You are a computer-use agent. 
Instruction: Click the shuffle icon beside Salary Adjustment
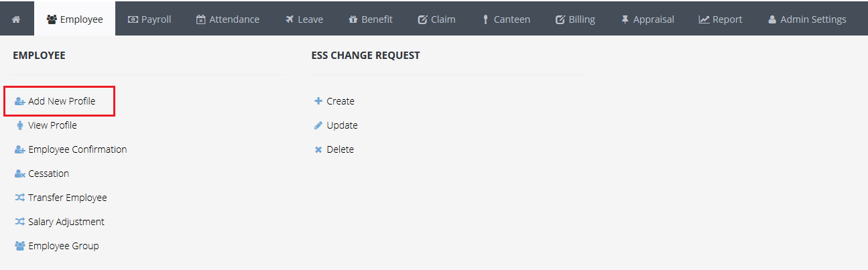[19, 222]
